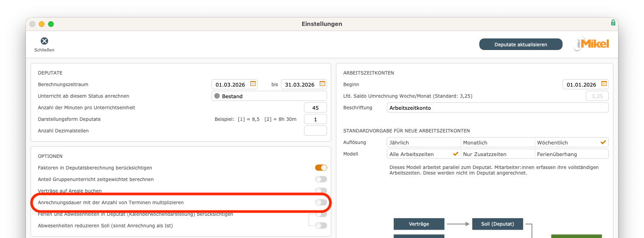Click the lock icon in title bar
Image resolution: width=644 pixels, height=238 pixels.
point(613,23)
